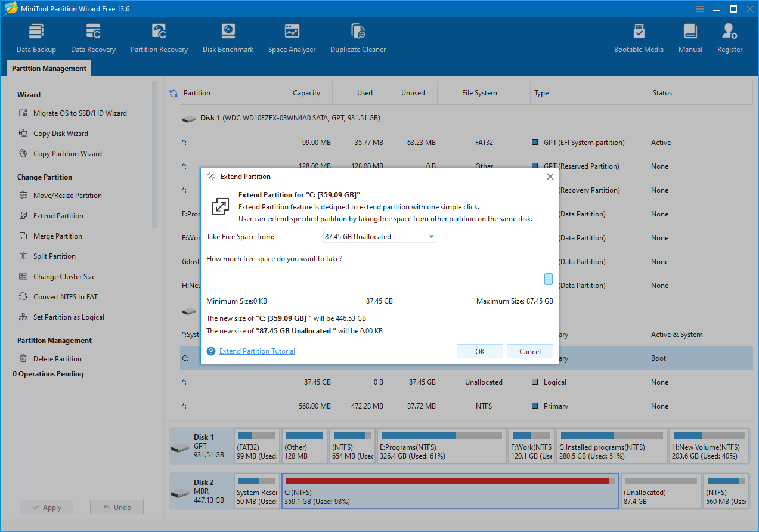759x532 pixels.
Task: Select the (Other) 128 MB block
Action: point(305,446)
